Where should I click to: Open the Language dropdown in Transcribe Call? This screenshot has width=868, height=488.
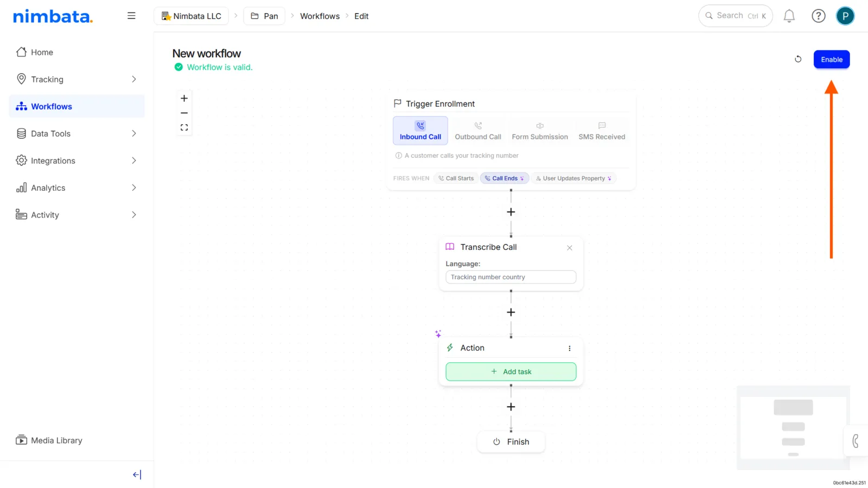click(510, 277)
